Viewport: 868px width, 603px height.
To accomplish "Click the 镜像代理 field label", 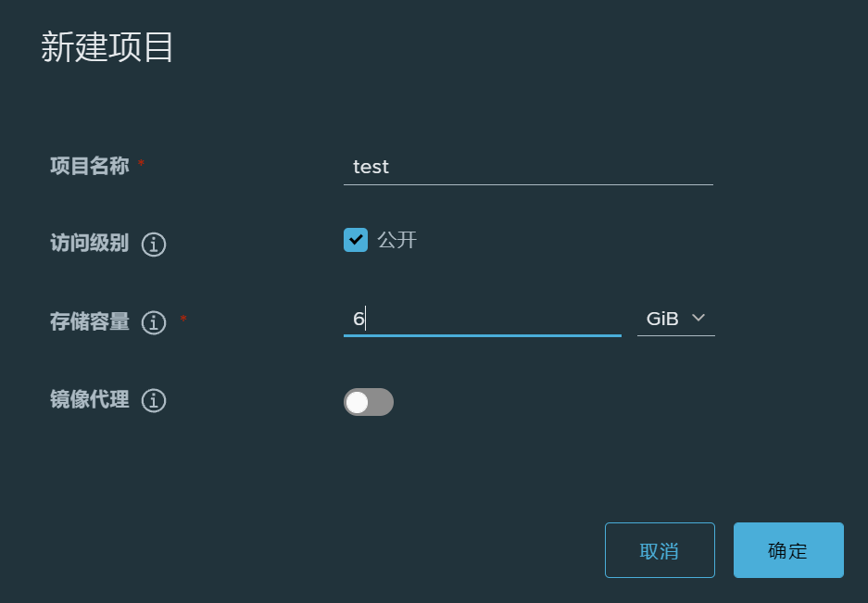I will pos(90,400).
